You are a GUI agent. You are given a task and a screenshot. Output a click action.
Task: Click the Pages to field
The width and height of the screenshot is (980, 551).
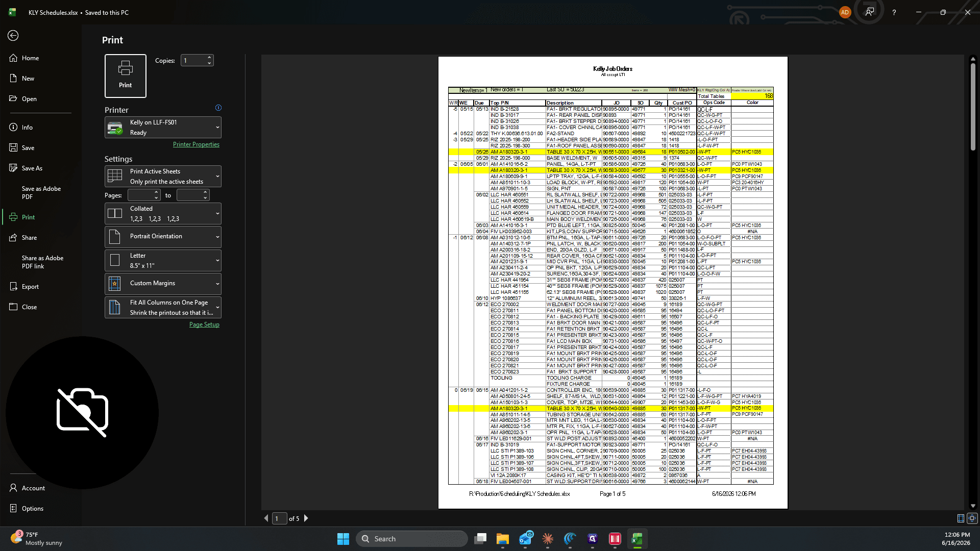coord(189,195)
